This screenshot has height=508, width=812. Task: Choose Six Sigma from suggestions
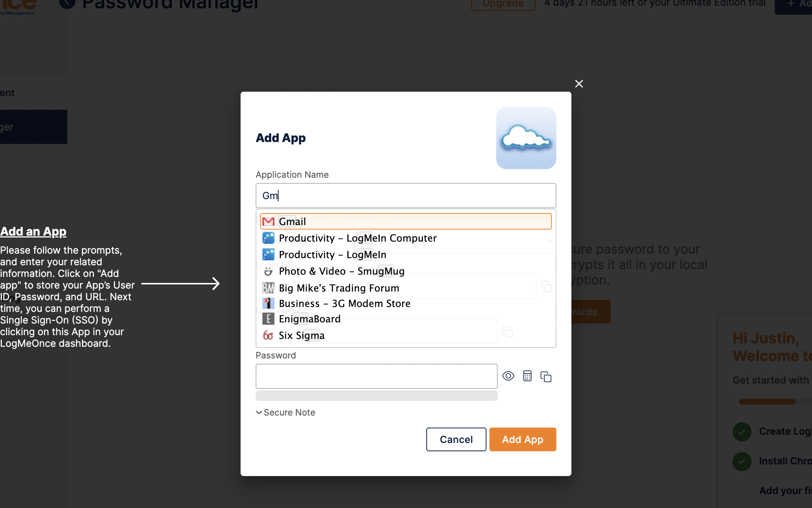(x=406, y=335)
